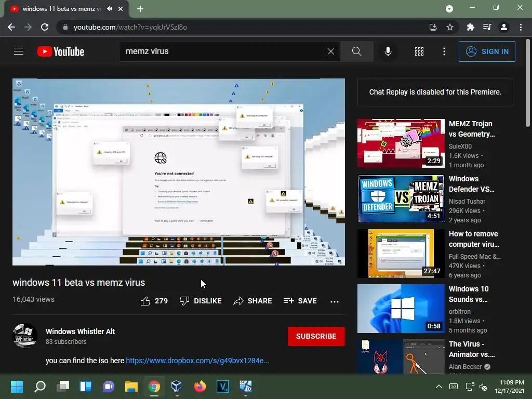Open Windows 10 Sounds vs thumbnail
532x399 pixels.
(401, 309)
